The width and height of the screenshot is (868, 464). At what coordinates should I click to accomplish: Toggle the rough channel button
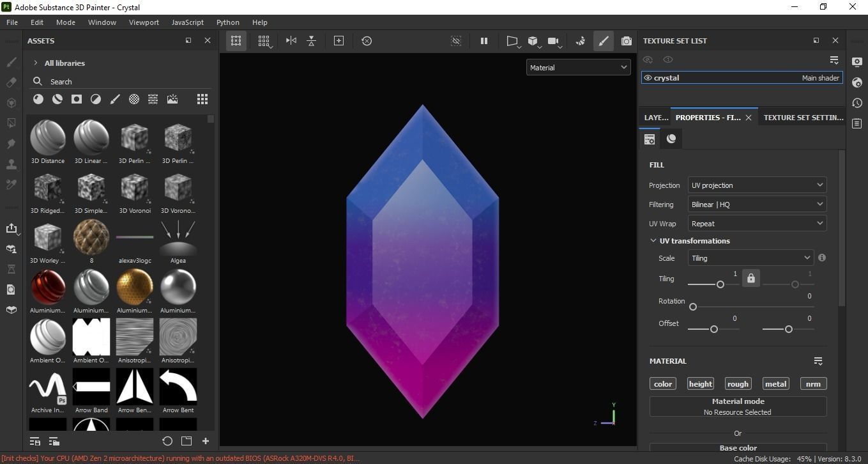[738, 384]
